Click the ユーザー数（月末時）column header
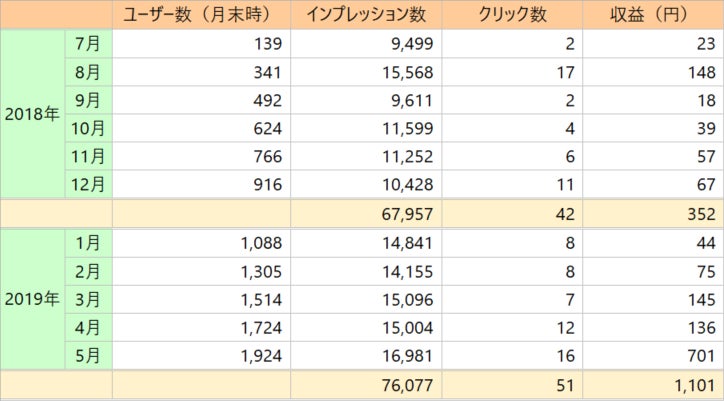Screen dimensions: 724x401 click(x=201, y=14)
